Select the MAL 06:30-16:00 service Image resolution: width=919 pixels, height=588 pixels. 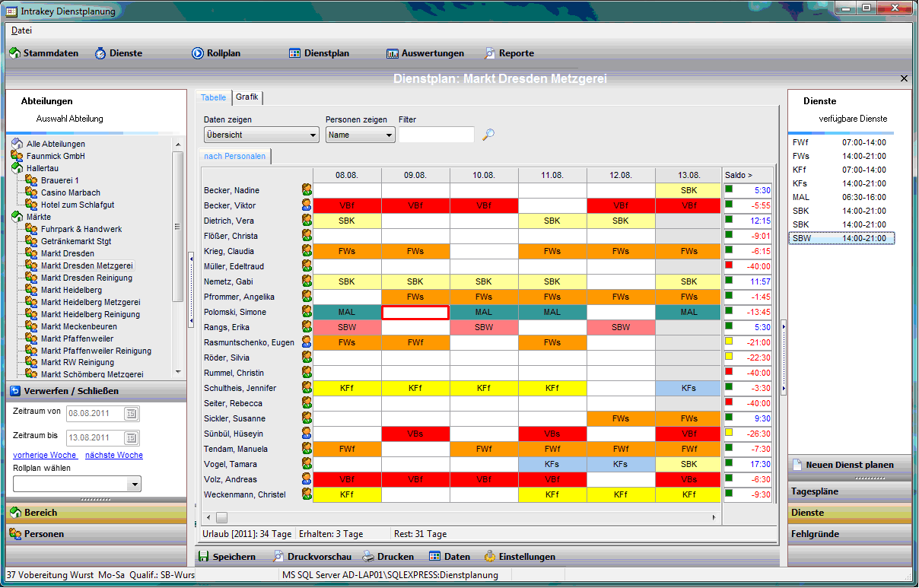click(x=841, y=197)
